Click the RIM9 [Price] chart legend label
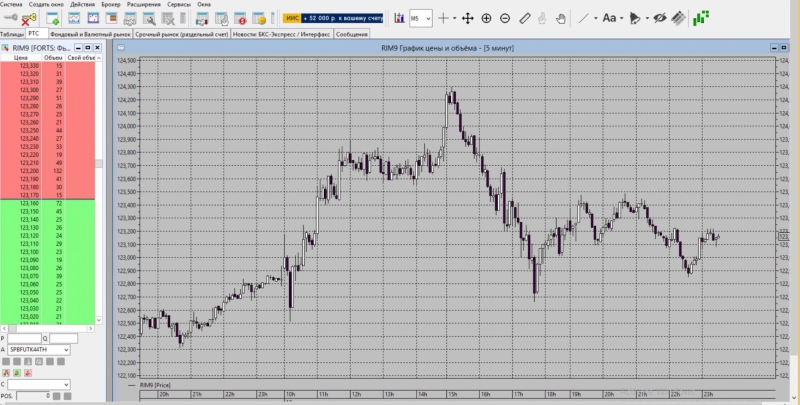 (x=155, y=385)
